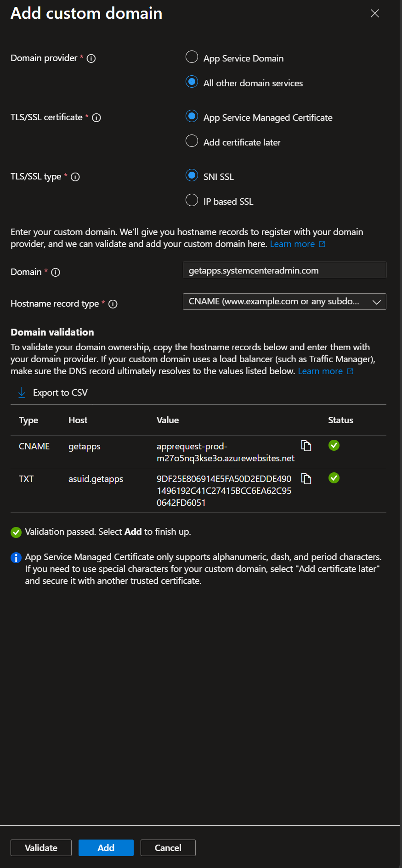Click the azurewebsites.net CNAME value text

[x=226, y=452]
